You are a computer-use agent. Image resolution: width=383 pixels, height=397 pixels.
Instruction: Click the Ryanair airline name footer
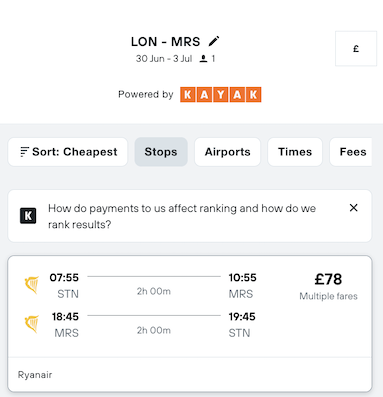(35, 375)
